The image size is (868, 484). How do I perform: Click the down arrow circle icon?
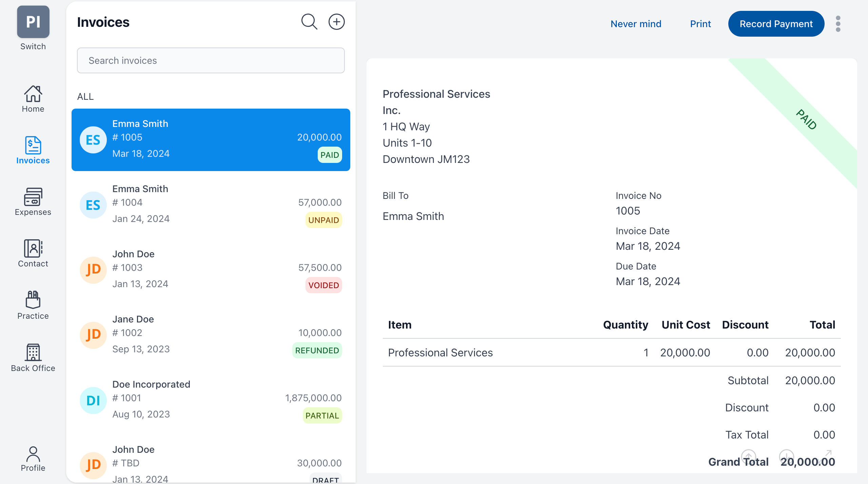[x=786, y=456]
